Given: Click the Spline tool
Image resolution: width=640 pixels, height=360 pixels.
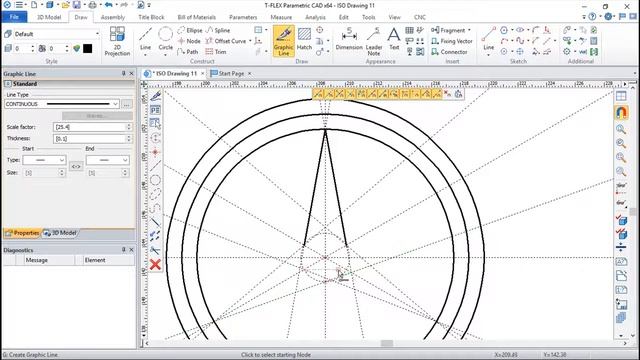Looking at the screenshot, I should pyautogui.click(x=218, y=30).
